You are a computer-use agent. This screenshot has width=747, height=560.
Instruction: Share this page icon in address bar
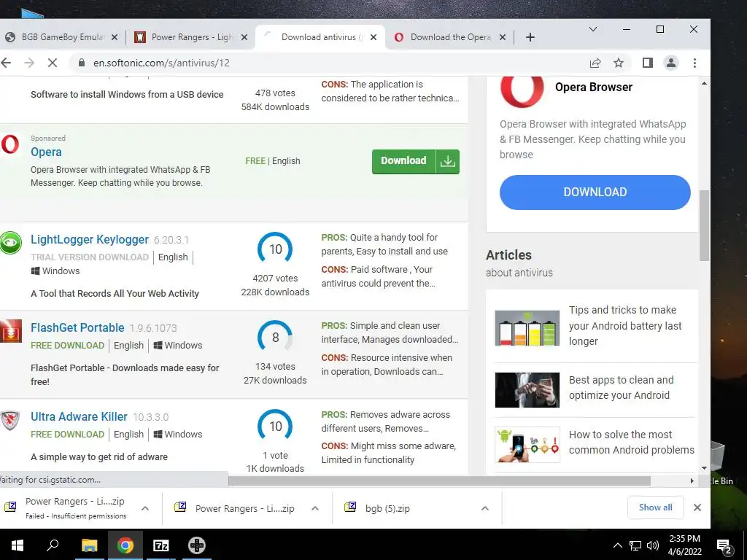pyautogui.click(x=595, y=63)
